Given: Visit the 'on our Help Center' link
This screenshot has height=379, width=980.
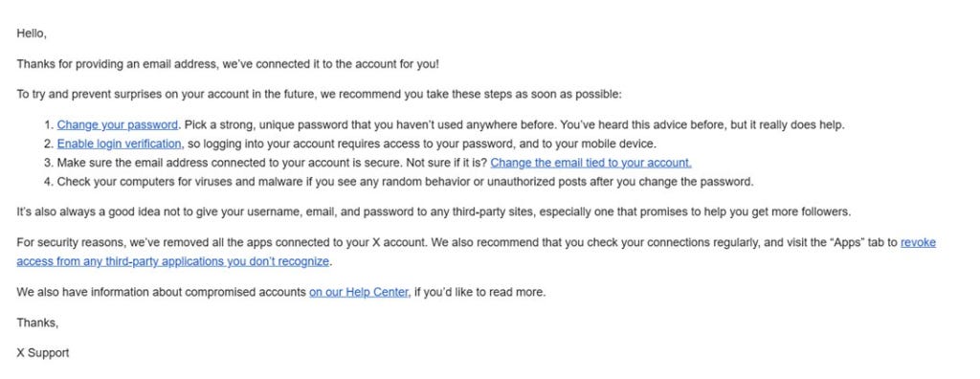Looking at the screenshot, I should coord(360,292).
